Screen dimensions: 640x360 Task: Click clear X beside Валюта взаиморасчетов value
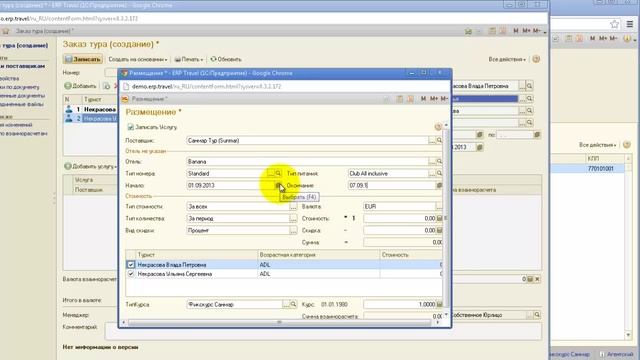click(537, 279)
